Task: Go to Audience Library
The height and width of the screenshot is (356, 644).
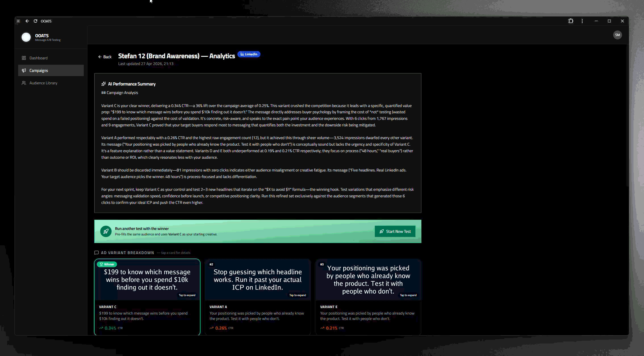Action: coord(51,83)
